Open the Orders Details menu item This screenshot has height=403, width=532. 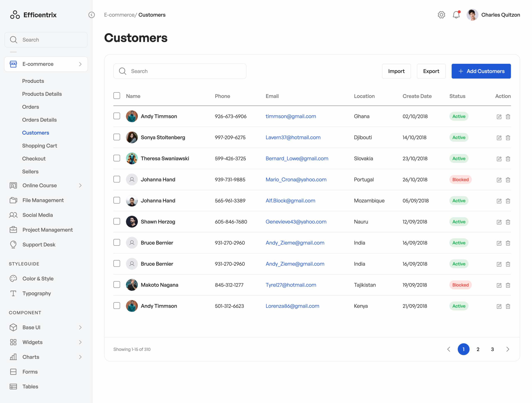click(x=39, y=120)
